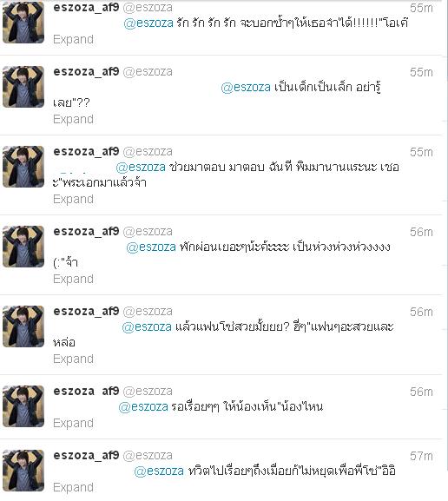Expand the tweet ending with 'หล่อ'
448x501 pixels.
(x=73, y=359)
